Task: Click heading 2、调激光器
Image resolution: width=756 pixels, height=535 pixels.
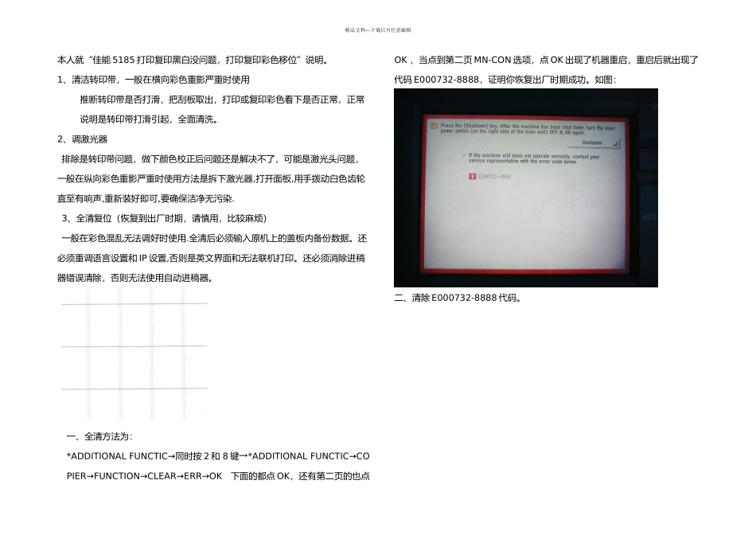Action: [x=82, y=139]
